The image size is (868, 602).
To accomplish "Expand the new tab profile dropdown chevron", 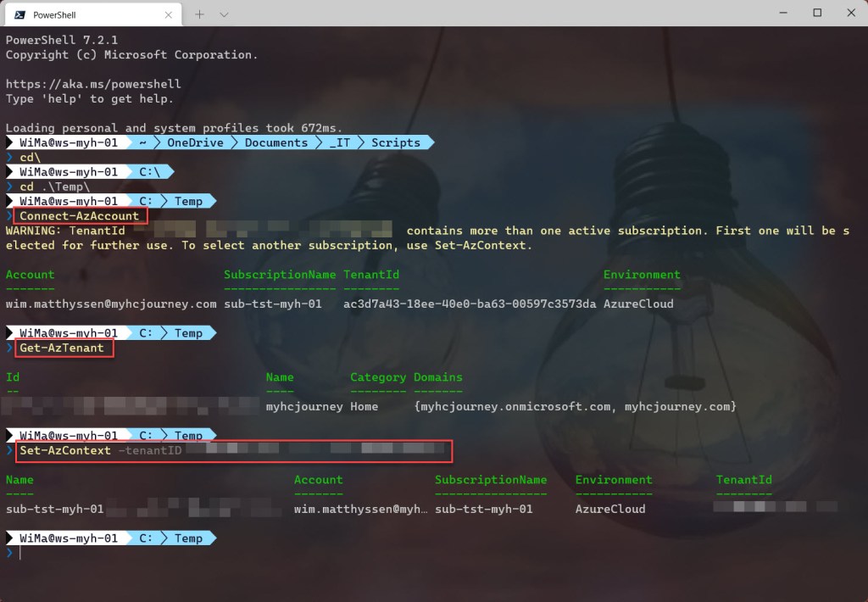I will pos(225,14).
